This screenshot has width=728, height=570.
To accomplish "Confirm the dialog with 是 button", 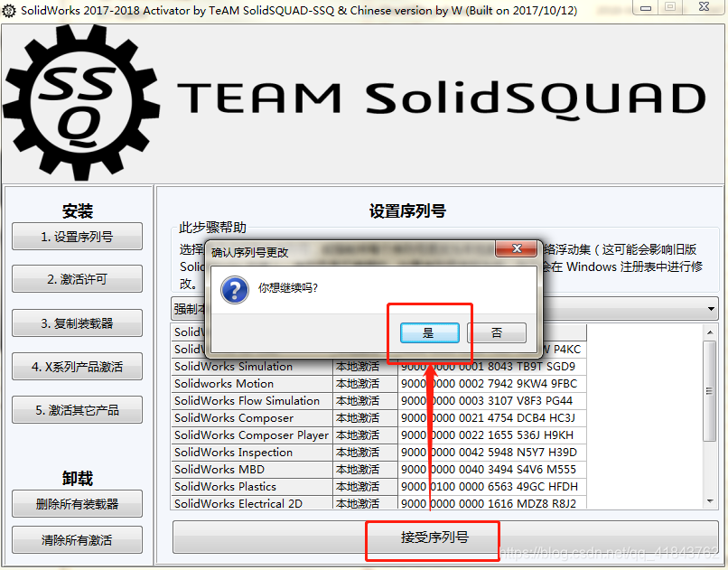I will (x=429, y=332).
